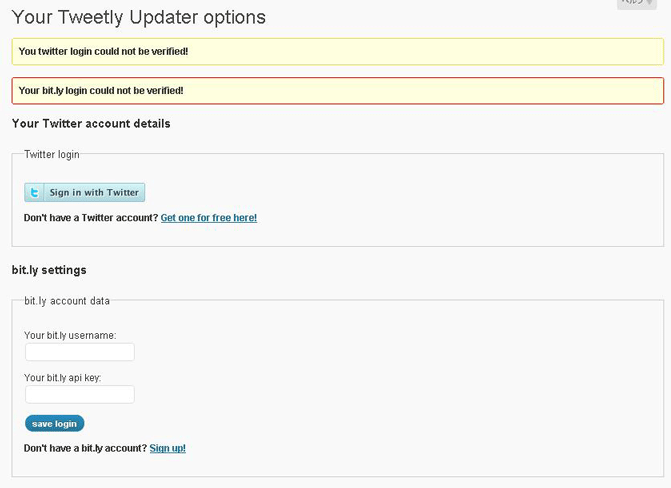This screenshot has height=488, width=671.
Task: Open the bit.ly 'Sign up!' link
Action: 168,448
